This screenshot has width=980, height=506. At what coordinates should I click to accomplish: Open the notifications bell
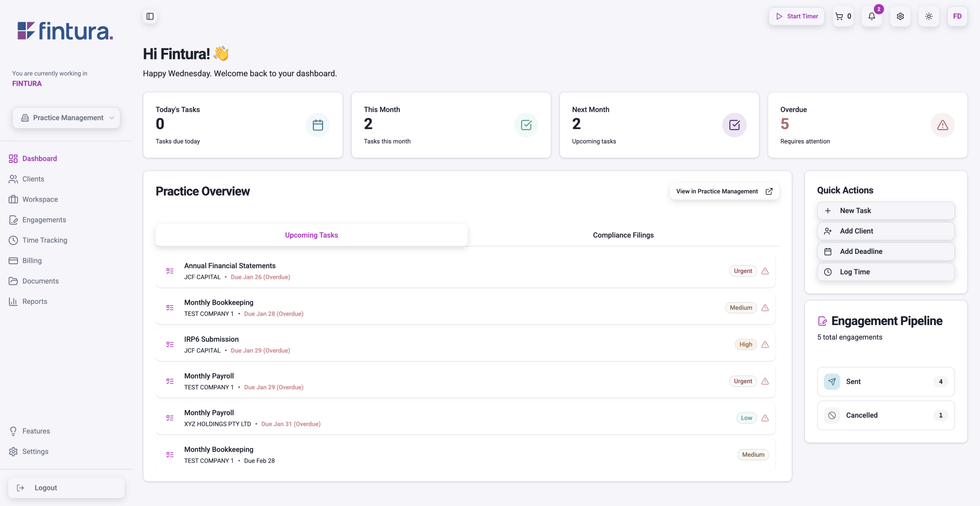[x=872, y=16]
